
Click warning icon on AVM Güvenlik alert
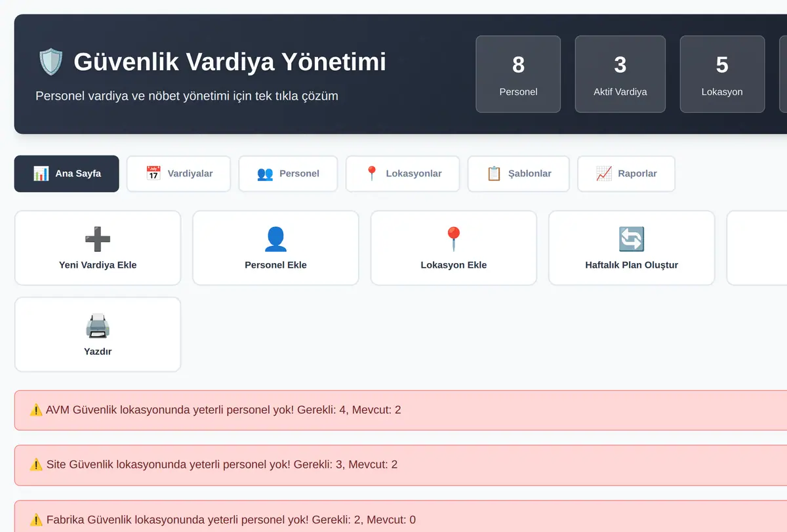(36, 410)
